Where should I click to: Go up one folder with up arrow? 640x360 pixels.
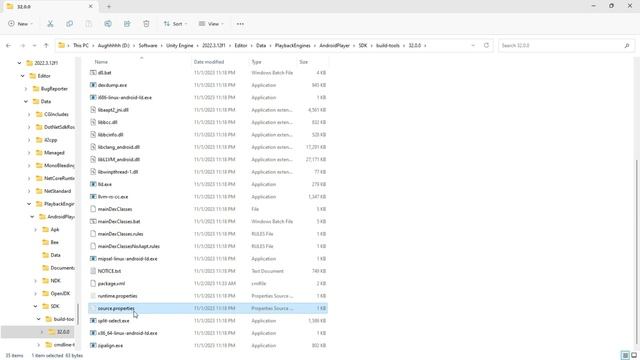pyautogui.click(x=46, y=45)
